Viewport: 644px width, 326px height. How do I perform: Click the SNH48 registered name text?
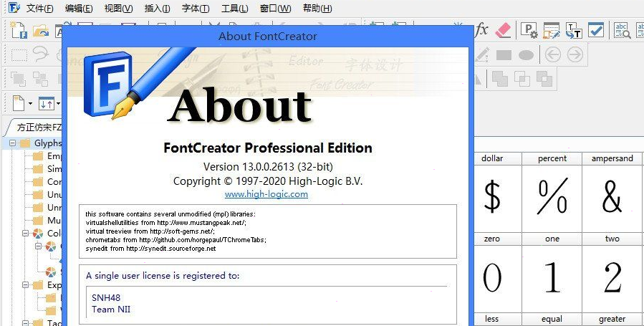(106, 297)
